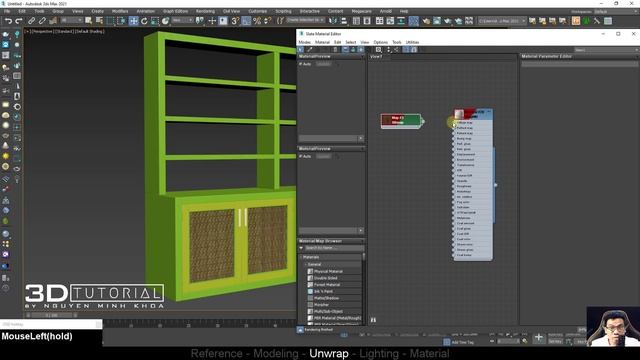
Task: Click the Search by Name field
Action: pyautogui.click(x=334, y=248)
